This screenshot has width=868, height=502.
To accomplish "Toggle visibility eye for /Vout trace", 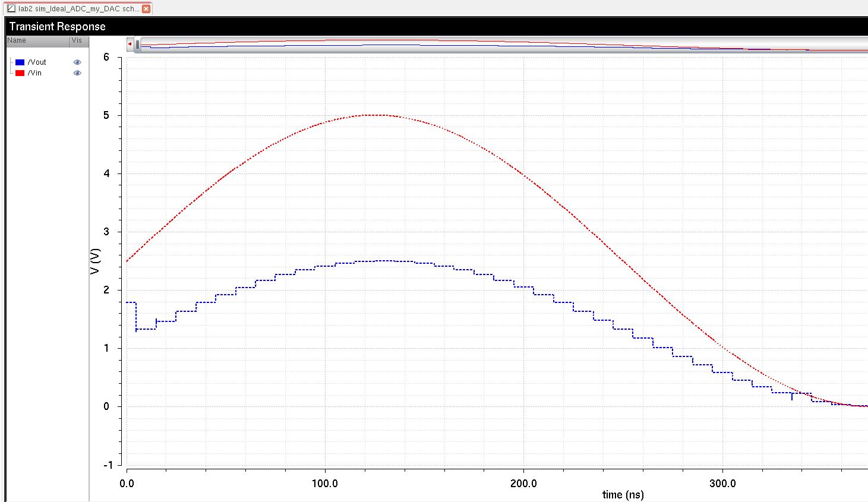I will 77,62.
